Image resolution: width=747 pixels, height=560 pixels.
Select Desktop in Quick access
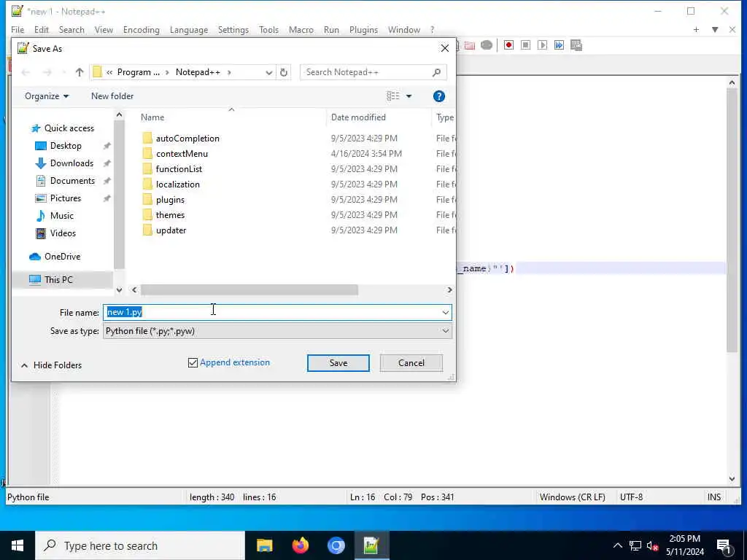click(66, 146)
